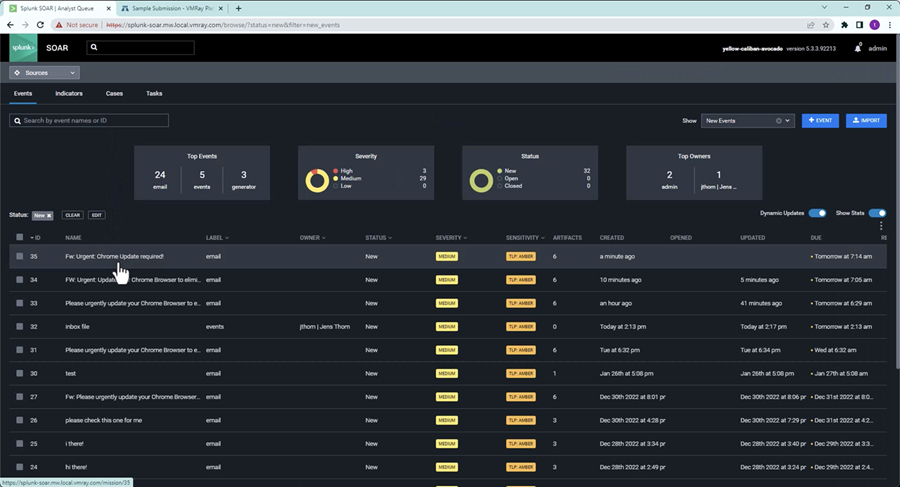
Task: Click the purple profile avatar
Action: point(874,25)
